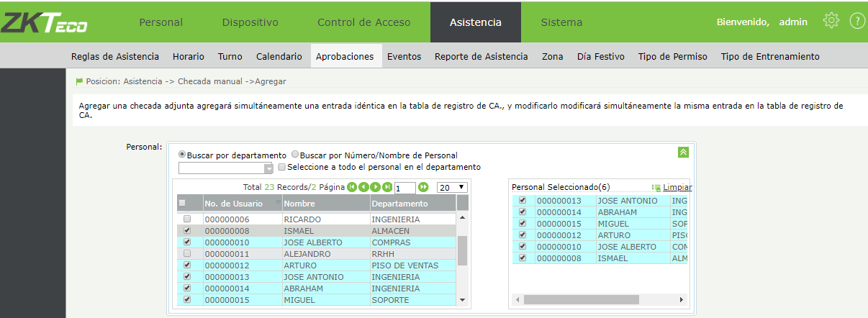Click the selected list horizontal scrollbar thumb
The width and height of the screenshot is (868, 318).
coord(582,299)
